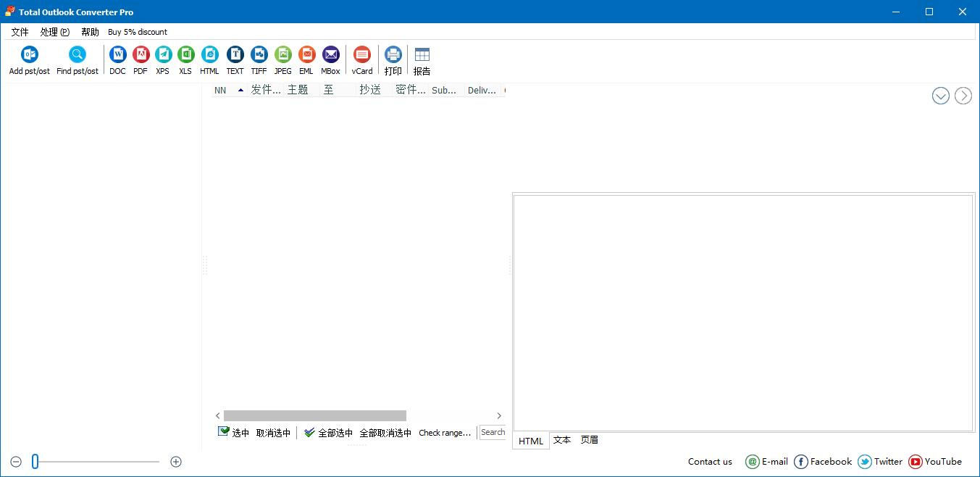Switch to the HTML preview tab

pyautogui.click(x=531, y=441)
